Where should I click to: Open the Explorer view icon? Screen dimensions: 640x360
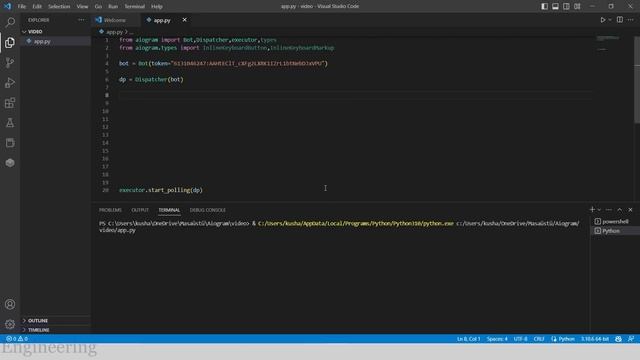tap(10, 42)
